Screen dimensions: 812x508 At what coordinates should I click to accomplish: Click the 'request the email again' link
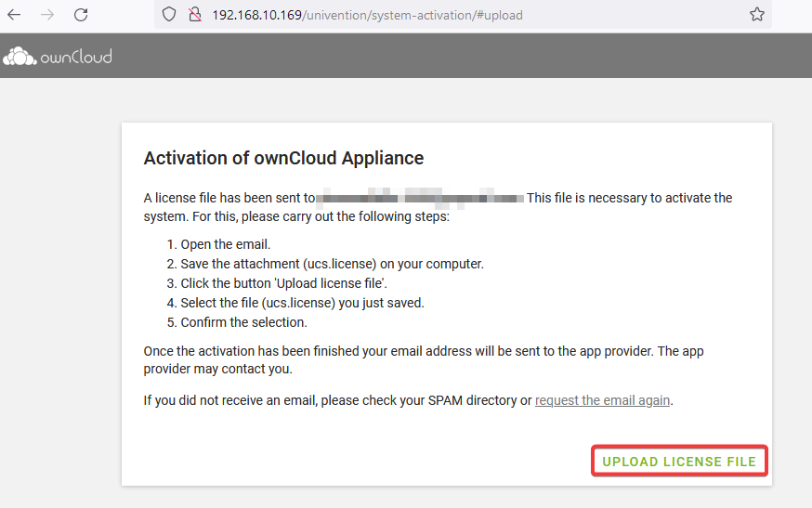602,400
